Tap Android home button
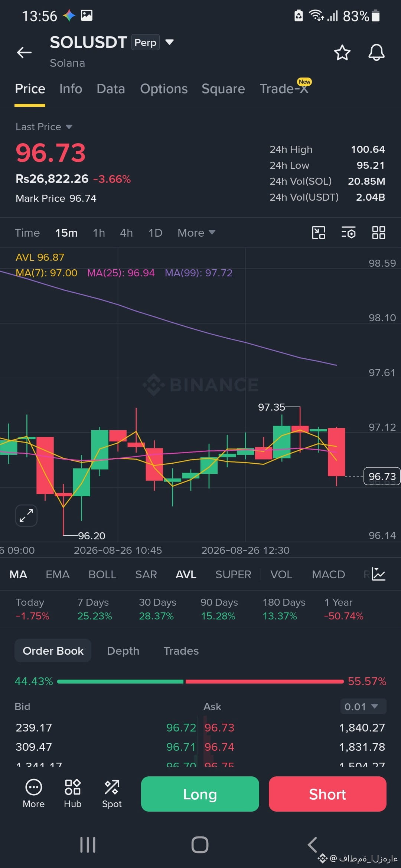Screen dimensions: 401x868 [200, 845]
